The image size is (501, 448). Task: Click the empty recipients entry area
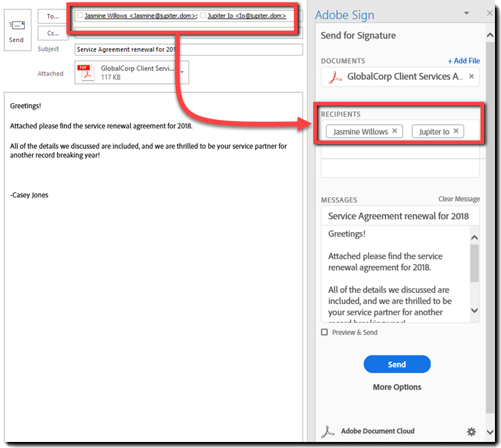(400, 168)
